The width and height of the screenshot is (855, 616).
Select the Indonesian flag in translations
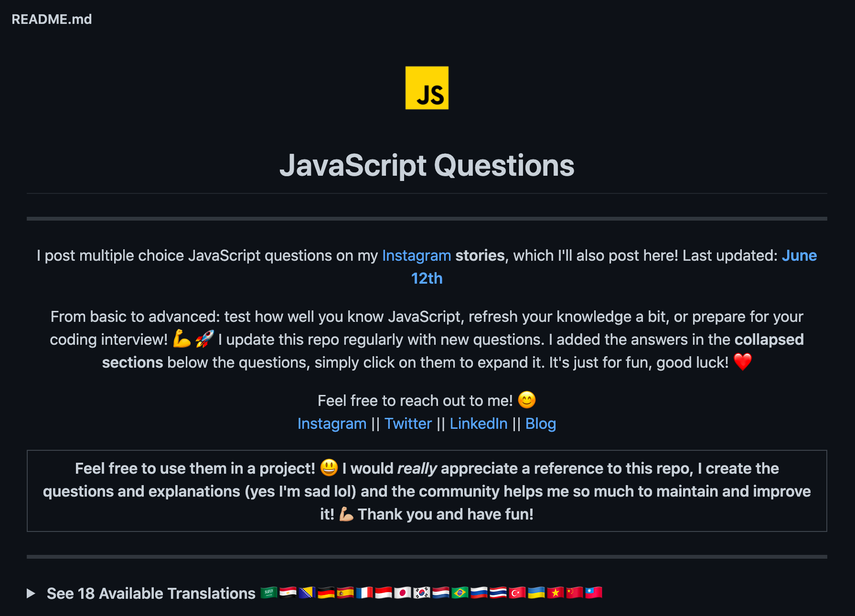pos(384,593)
